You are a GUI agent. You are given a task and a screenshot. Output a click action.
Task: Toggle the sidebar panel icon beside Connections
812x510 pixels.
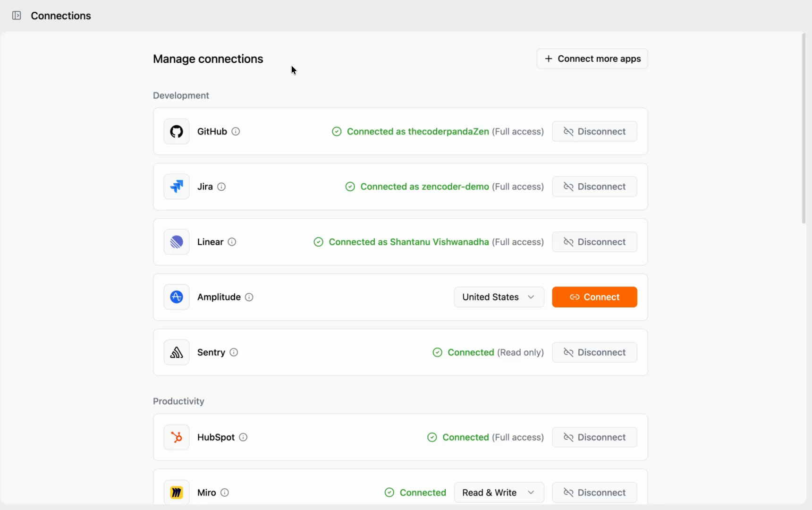point(17,16)
